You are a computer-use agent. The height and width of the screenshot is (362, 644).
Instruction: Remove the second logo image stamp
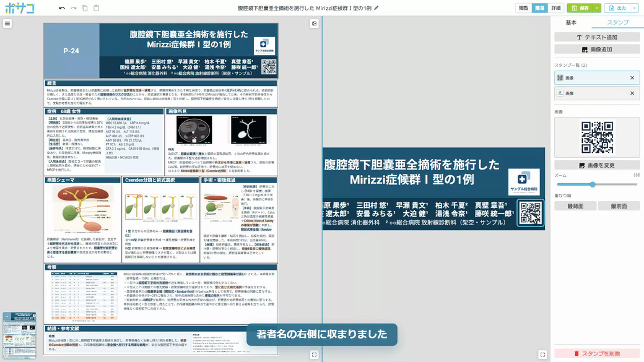point(632,93)
